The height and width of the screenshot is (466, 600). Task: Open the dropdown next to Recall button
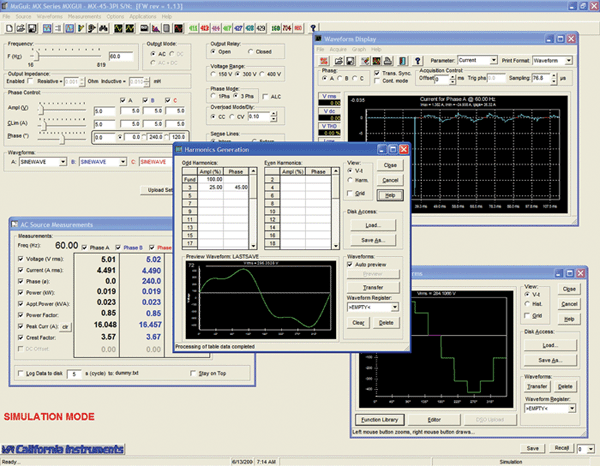pyautogui.click(x=591, y=449)
